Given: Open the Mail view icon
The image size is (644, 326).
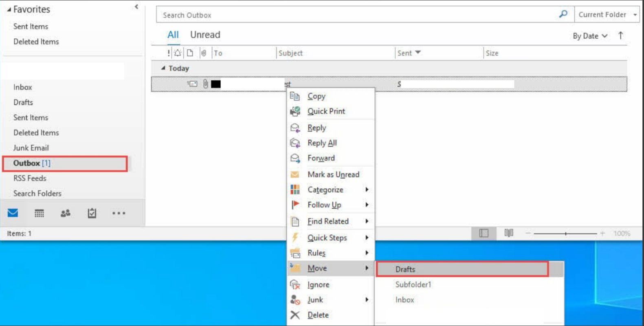Looking at the screenshot, I should [13, 213].
